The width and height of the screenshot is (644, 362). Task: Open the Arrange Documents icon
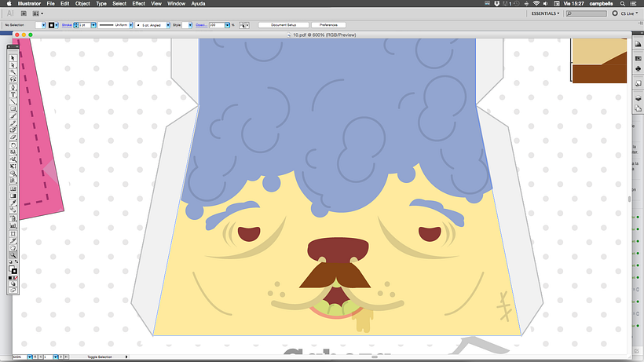coord(38,13)
